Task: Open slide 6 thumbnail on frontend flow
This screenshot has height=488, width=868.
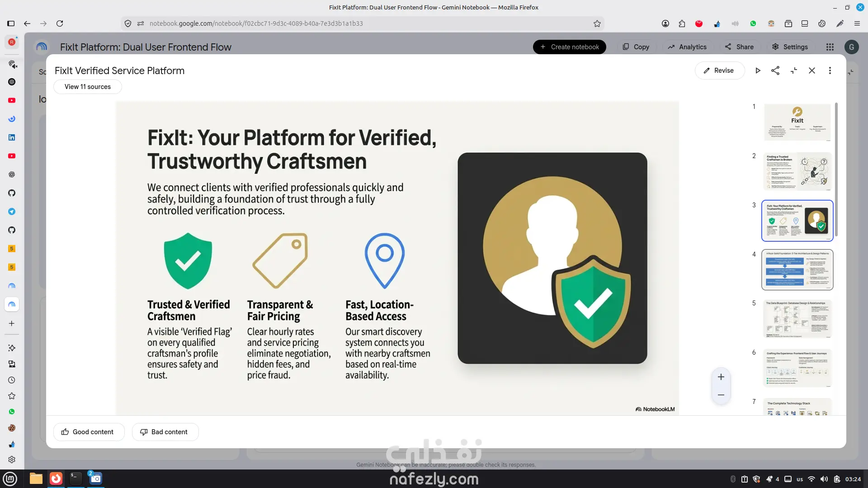Action: coord(797,368)
